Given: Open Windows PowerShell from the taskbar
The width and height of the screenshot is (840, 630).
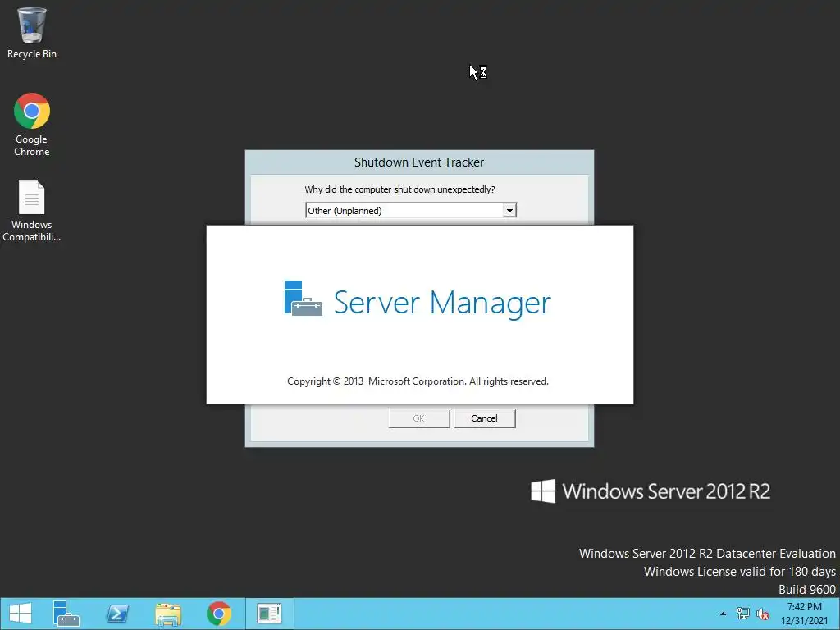Looking at the screenshot, I should point(117,614).
